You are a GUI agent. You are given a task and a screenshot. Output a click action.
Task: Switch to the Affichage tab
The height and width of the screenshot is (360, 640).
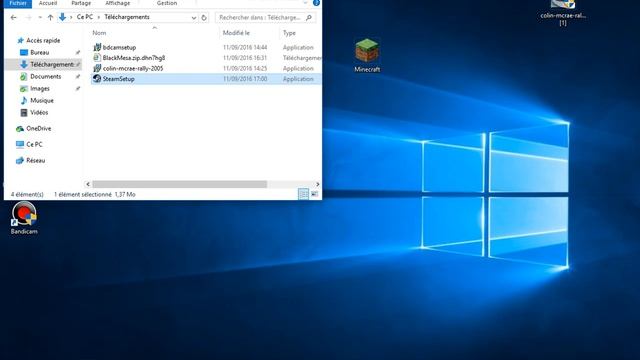point(118,3)
